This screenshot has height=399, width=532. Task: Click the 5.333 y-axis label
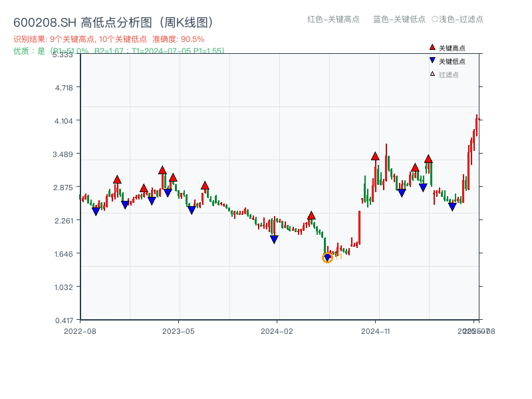[63, 55]
